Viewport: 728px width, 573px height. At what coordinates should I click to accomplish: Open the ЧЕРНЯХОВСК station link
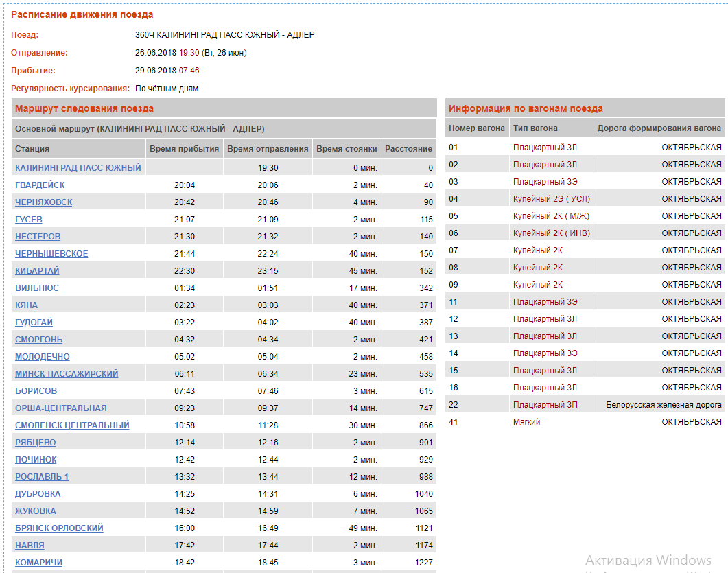(43, 202)
